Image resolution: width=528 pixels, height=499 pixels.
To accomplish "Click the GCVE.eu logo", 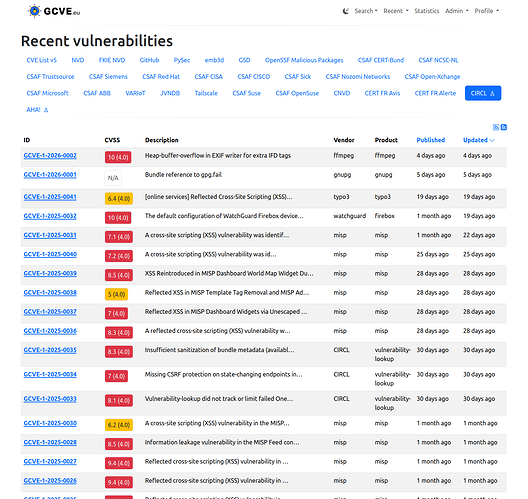I will (54, 11).
